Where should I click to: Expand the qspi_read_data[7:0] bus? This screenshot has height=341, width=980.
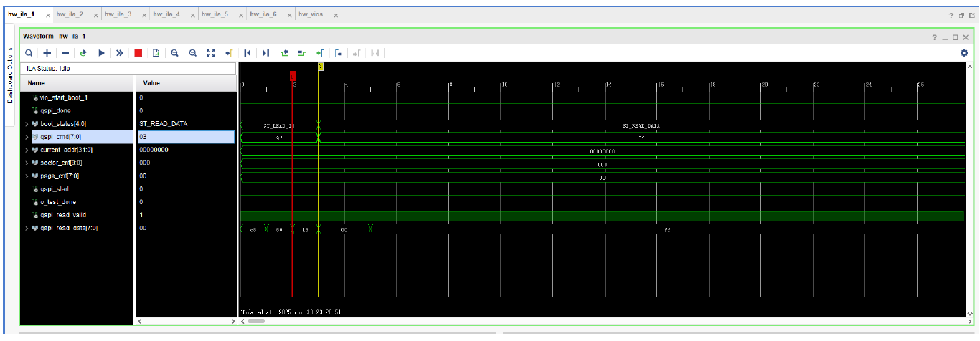pos(27,228)
